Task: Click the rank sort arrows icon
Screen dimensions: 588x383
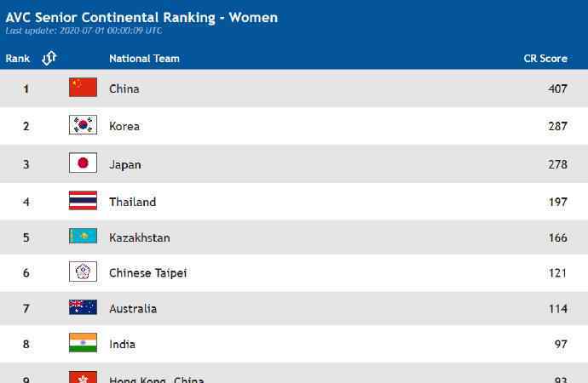Action: pos(49,58)
